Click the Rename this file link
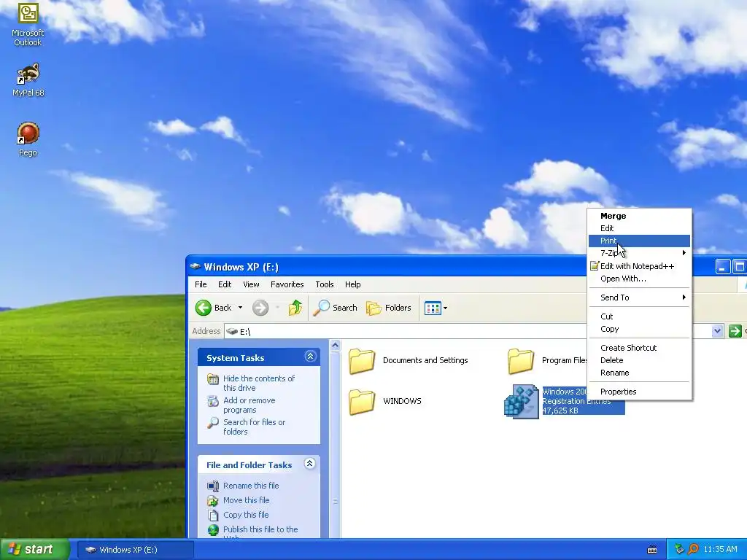 [251, 486]
